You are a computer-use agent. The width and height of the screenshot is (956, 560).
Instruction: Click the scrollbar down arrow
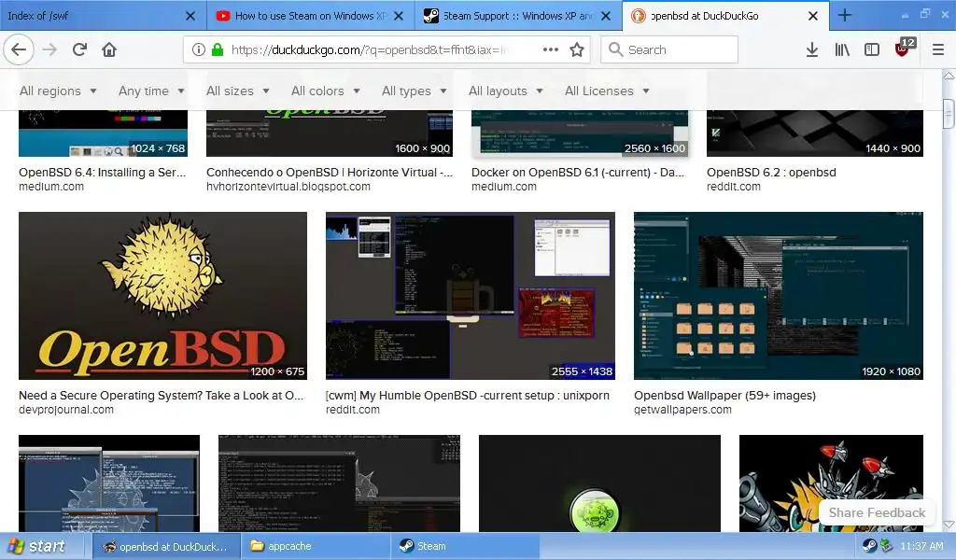[x=949, y=524]
